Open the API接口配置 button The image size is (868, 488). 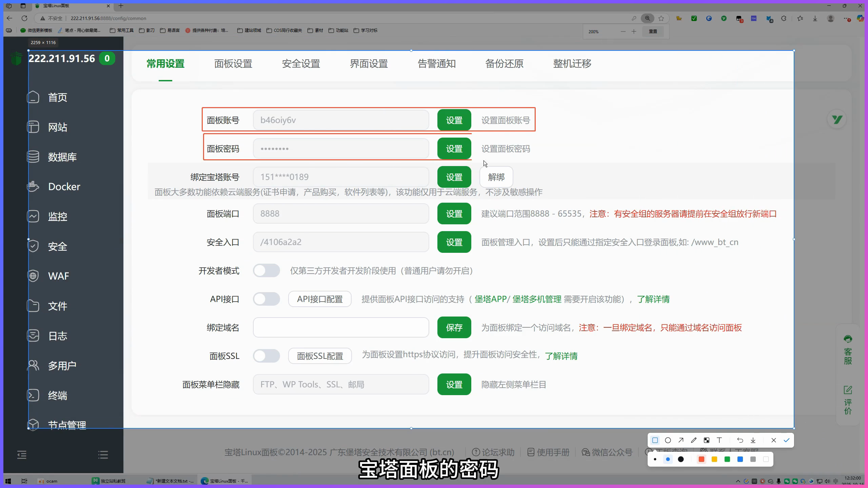(x=320, y=299)
